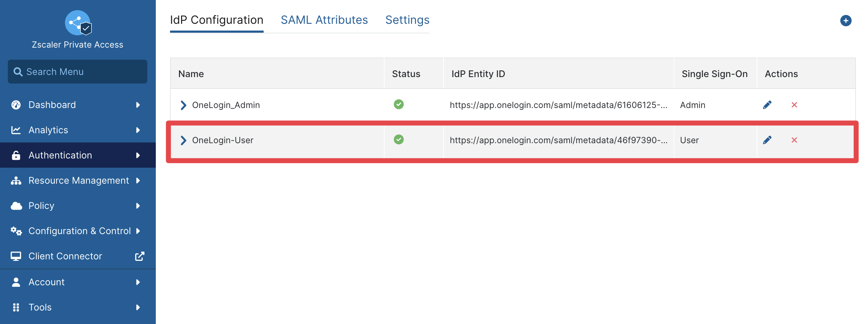868x324 pixels.
Task: Expand Tools submenu arrow
Action: (138, 307)
